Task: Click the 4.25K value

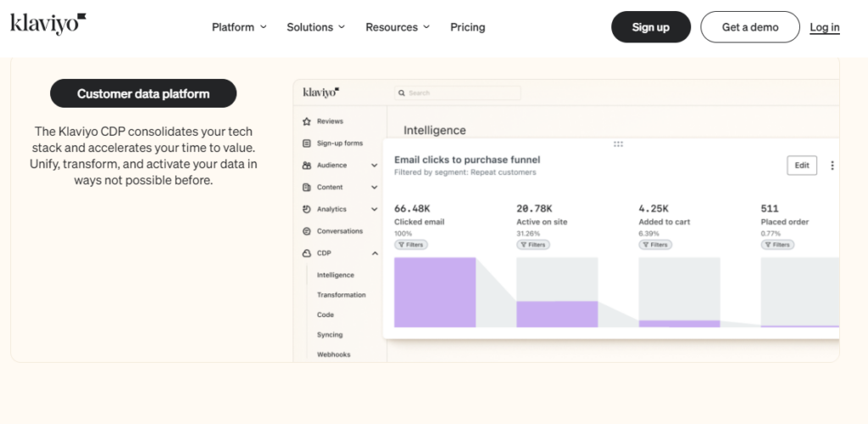Action: (654, 209)
